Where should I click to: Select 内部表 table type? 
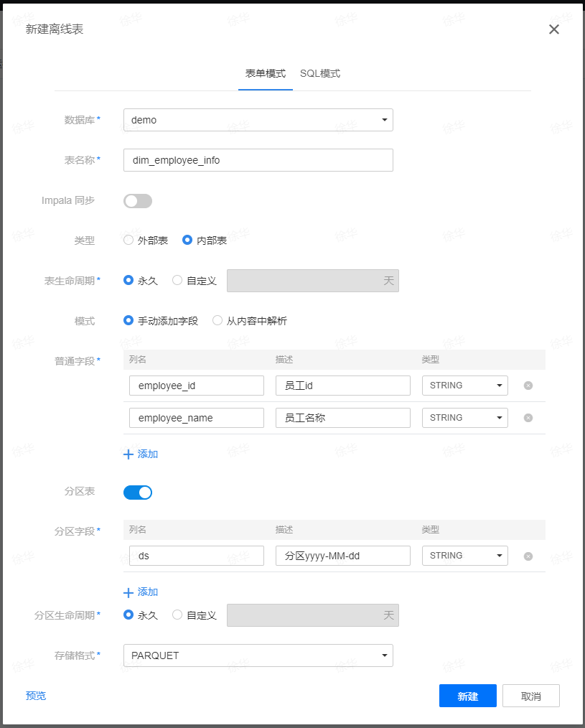click(x=205, y=241)
